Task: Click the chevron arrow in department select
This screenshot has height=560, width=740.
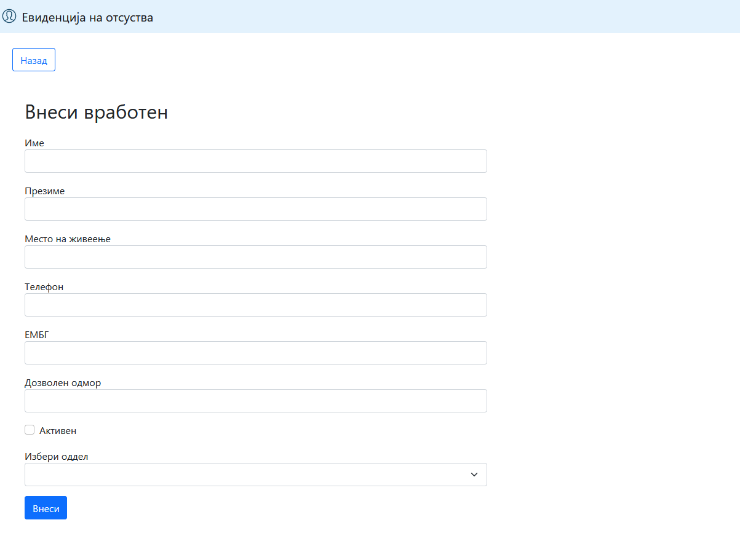Action: pyautogui.click(x=474, y=475)
